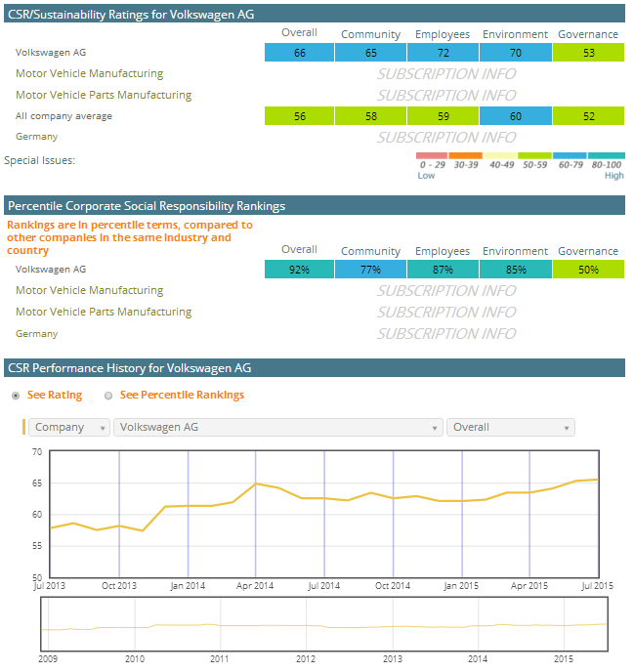This screenshot has height=672, width=634.
Task: Click environment percentile cell 85%
Action: tap(516, 270)
